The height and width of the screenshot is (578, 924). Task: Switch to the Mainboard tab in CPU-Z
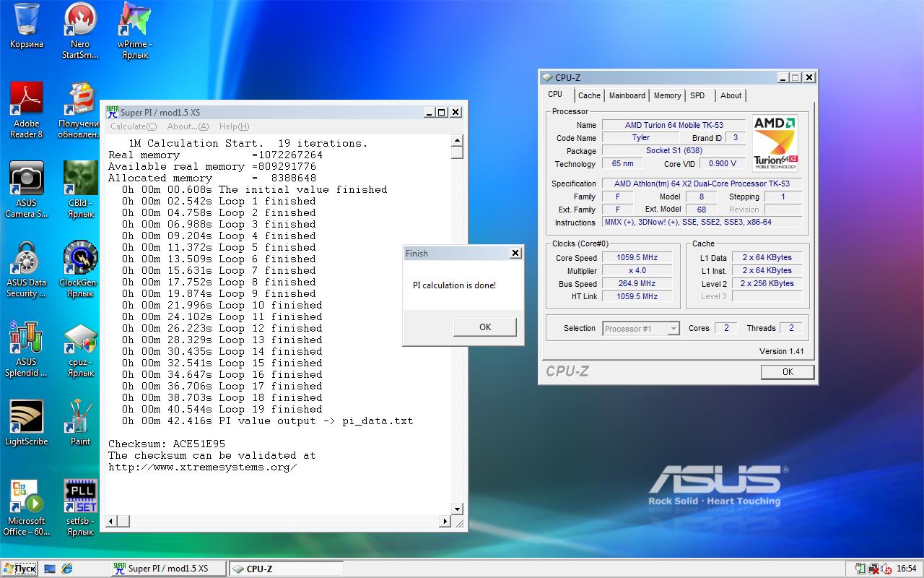pyautogui.click(x=627, y=95)
